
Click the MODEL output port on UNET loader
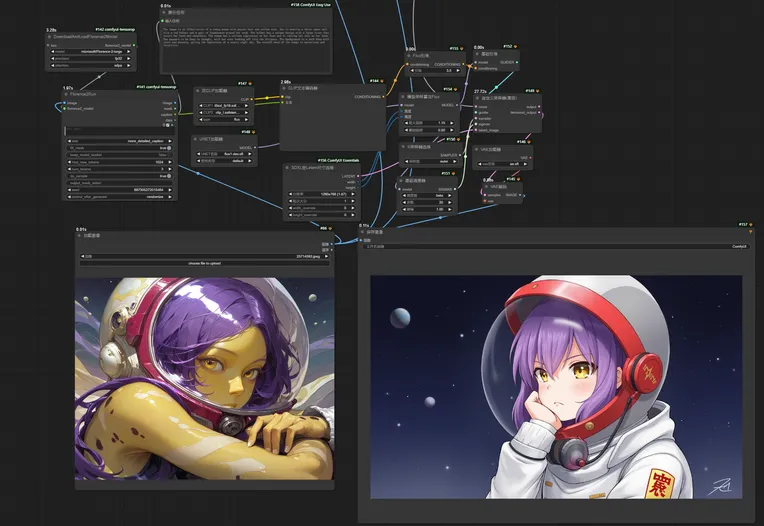(x=257, y=148)
